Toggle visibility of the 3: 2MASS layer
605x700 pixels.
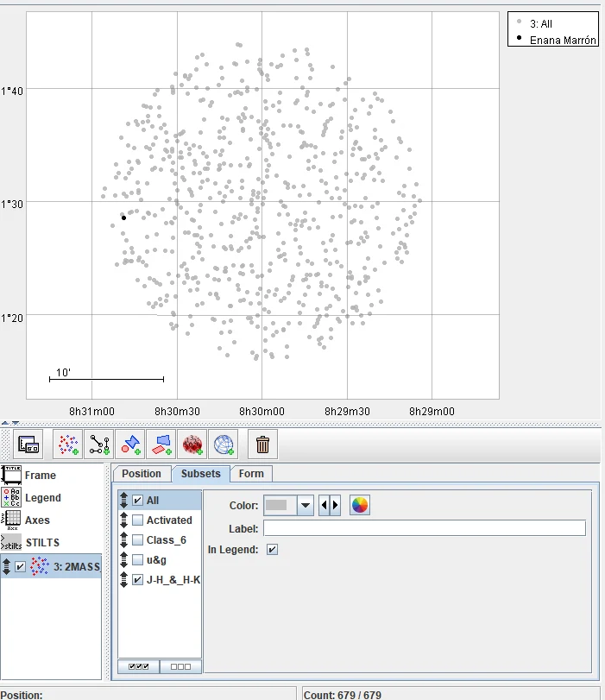coord(20,566)
